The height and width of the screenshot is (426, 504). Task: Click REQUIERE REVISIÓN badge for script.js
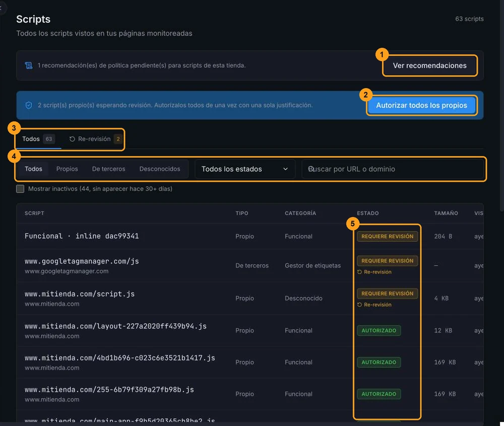click(x=387, y=294)
